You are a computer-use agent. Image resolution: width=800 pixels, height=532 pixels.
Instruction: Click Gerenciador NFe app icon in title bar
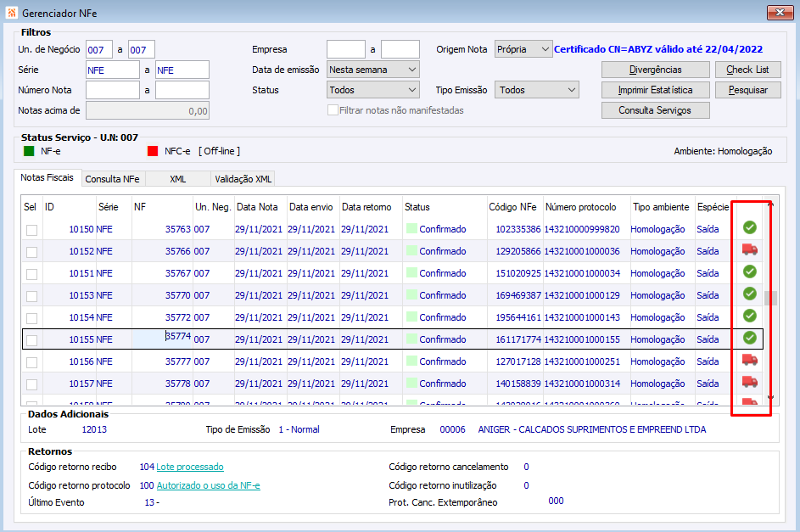click(11, 13)
